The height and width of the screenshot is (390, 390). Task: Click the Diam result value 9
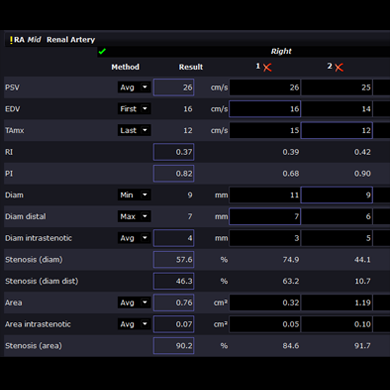coord(190,195)
